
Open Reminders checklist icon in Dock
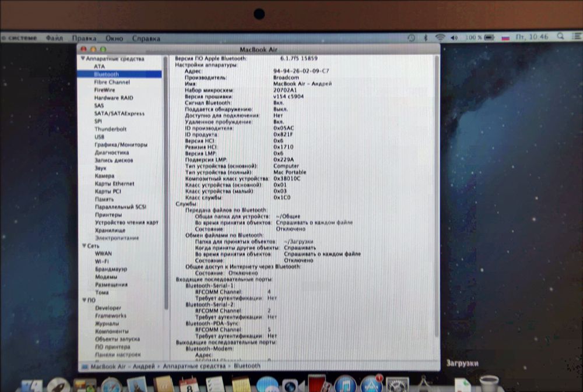tap(215, 384)
